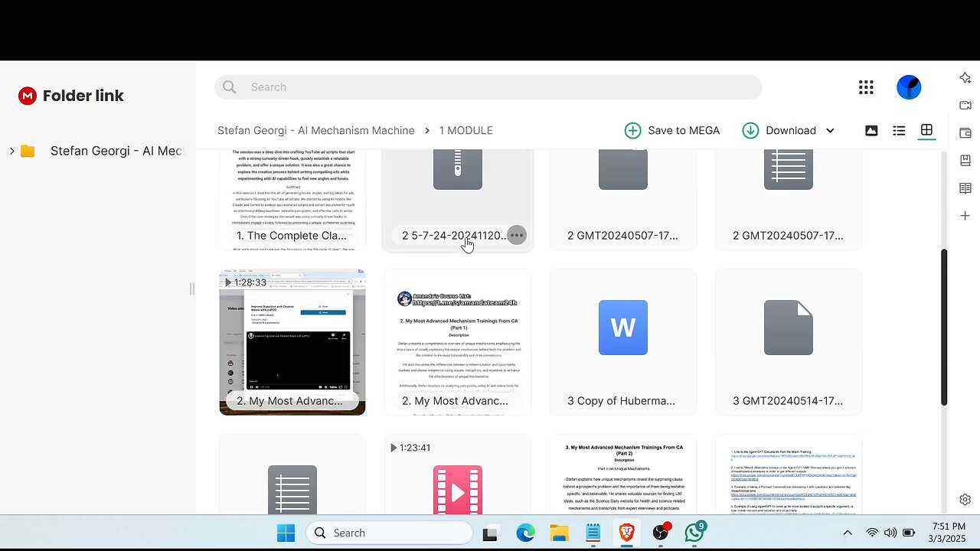Image resolution: width=980 pixels, height=551 pixels.
Task: Open the reading list sidebar icon
Action: (965, 188)
